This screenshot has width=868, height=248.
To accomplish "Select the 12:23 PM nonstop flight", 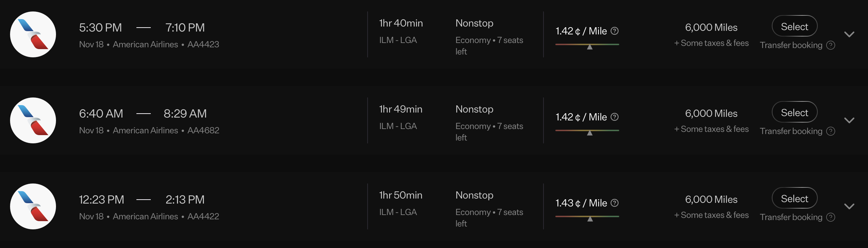I will [794, 198].
